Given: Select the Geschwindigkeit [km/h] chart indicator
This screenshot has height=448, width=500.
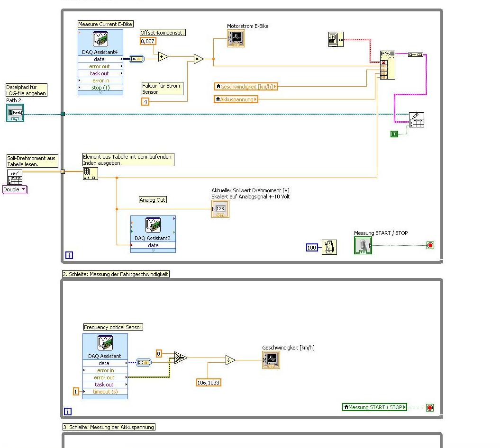Looking at the screenshot, I should point(271,360).
